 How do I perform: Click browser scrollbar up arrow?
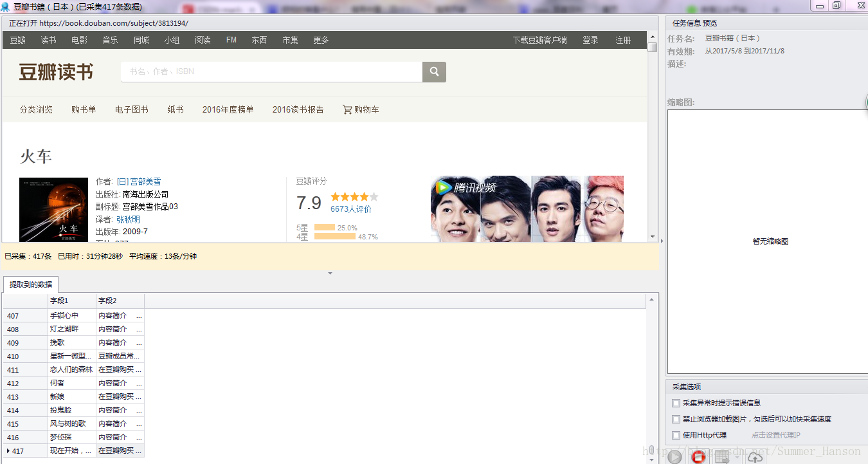point(653,37)
